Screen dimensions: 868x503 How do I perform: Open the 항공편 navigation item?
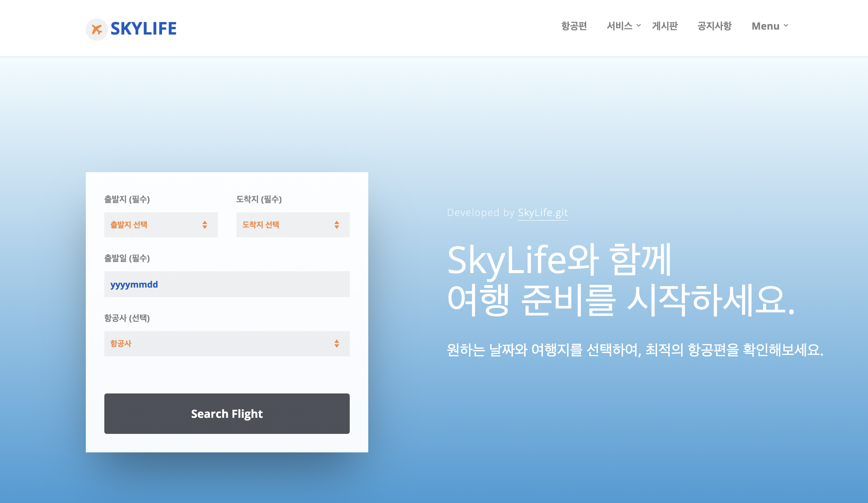(x=574, y=26)
